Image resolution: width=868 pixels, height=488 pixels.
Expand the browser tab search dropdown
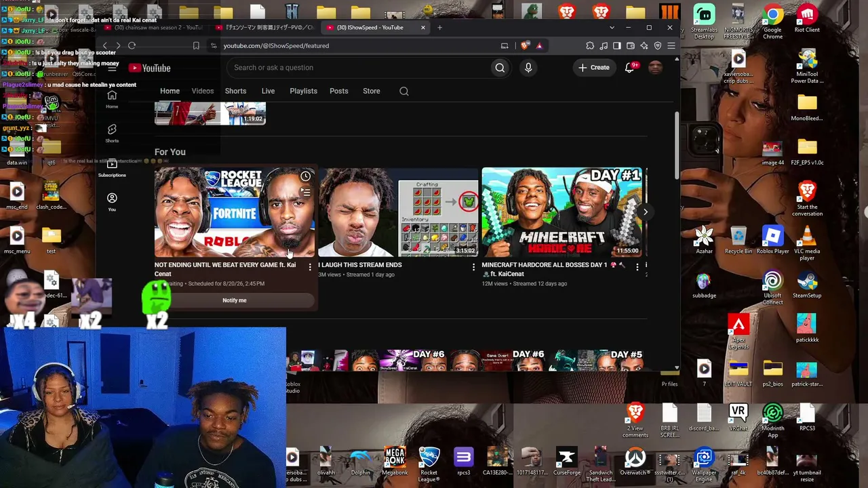(612, 28)
